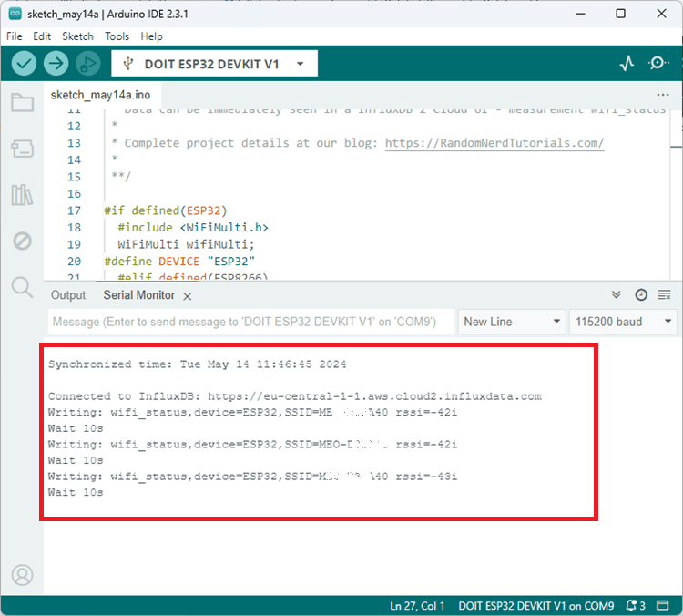Screen dimensions: 683x616
Task: Open the Library Manager books icon
Action: point(22,195)
